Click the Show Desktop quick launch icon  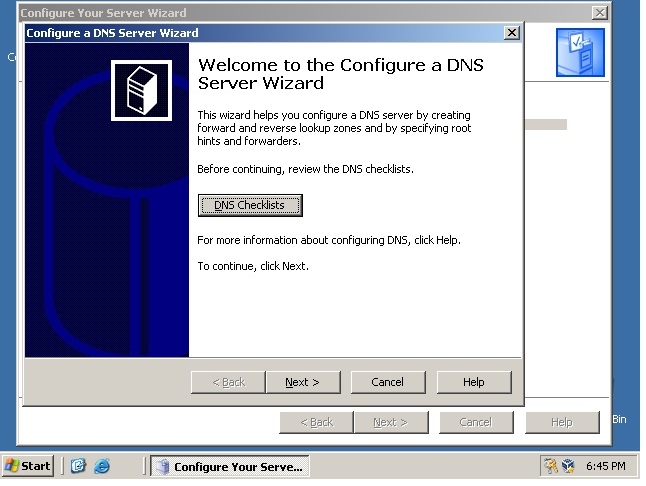tap(78, 466)
